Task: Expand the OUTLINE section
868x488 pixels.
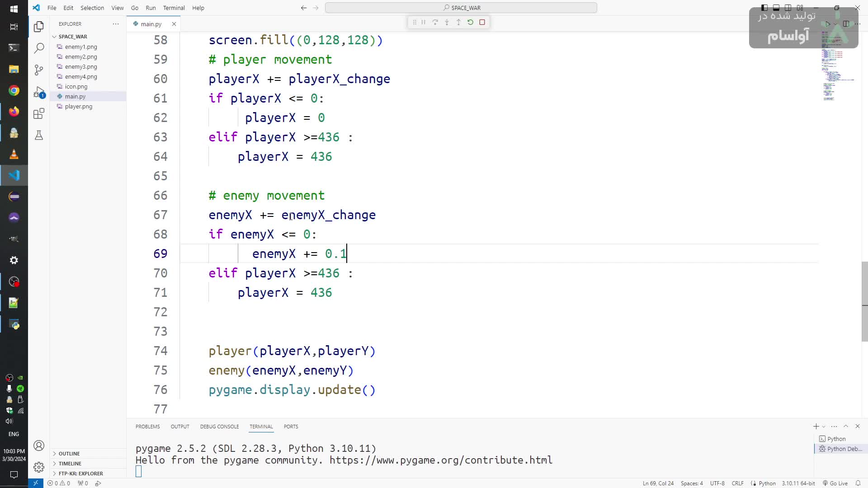Action: point(69,454)
